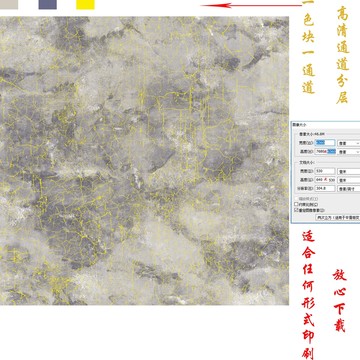Image resolution: width=360 pixels, height=360 pixels.
Task: Click the red arrow pointing left
Action: pos(251,5)
